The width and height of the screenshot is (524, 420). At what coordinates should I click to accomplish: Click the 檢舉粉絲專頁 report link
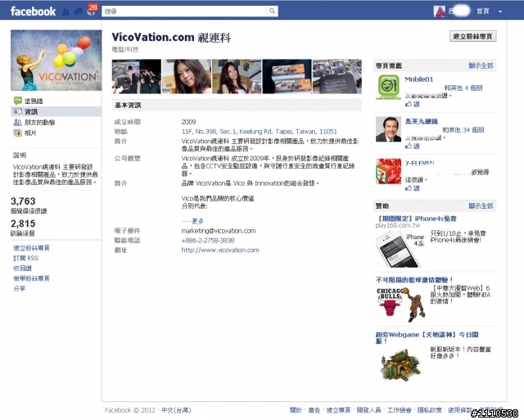(x=31, y=278)
